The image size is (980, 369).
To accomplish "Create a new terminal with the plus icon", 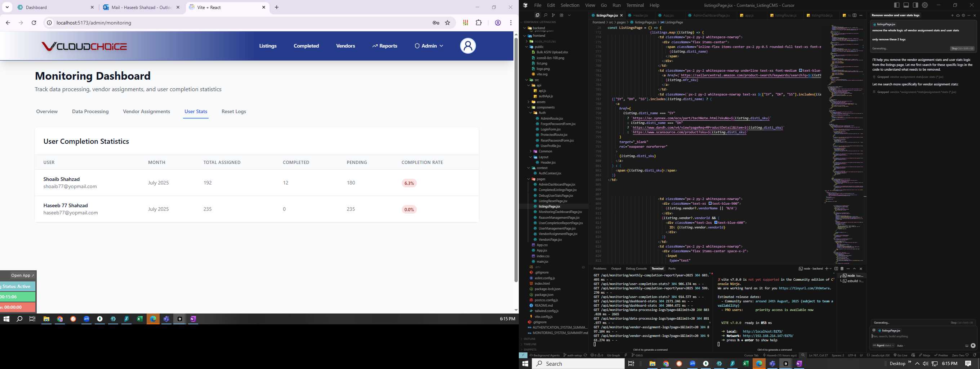I will [x=827, y=269].
